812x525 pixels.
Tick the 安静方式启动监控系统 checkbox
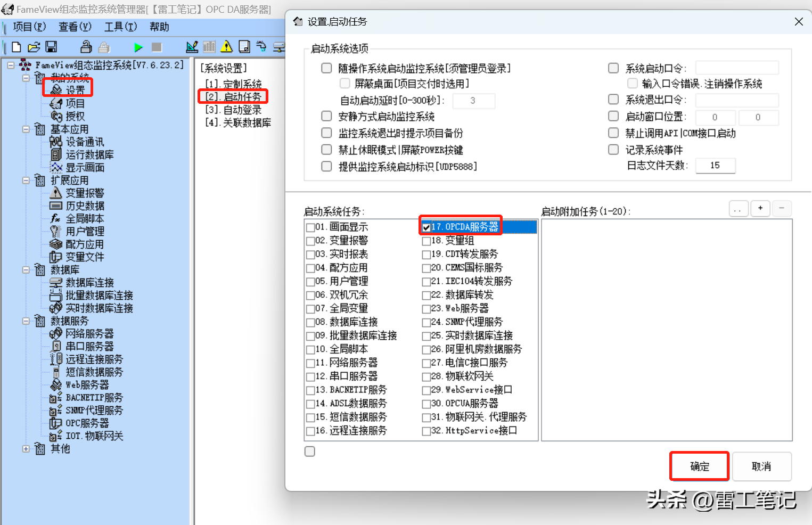pos(326,116)
